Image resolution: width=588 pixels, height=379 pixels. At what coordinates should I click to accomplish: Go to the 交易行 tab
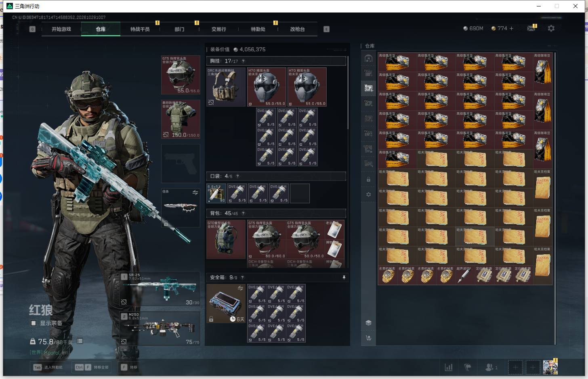coord(218,29)
